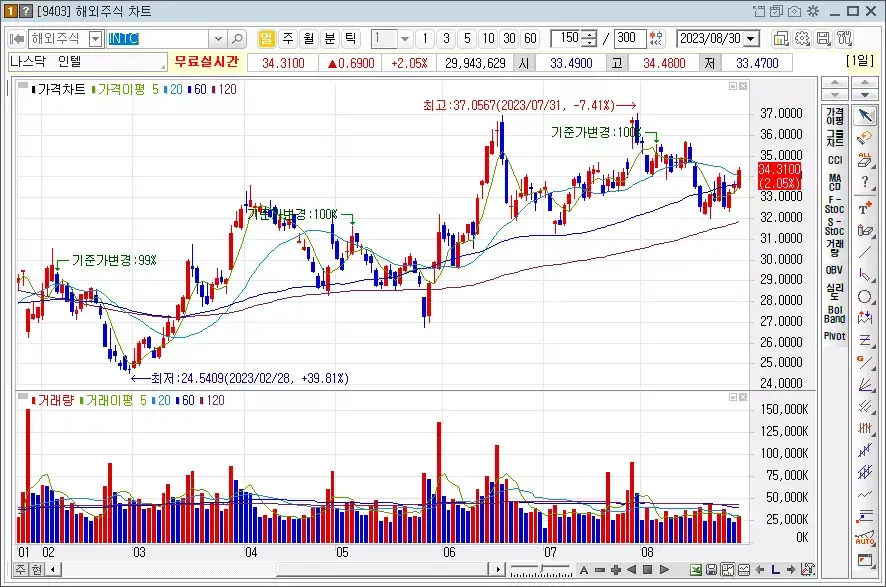This screenshot has height=587, width=886.
Task: Select the 월 monthly period toggle
Action: [309, 38]
